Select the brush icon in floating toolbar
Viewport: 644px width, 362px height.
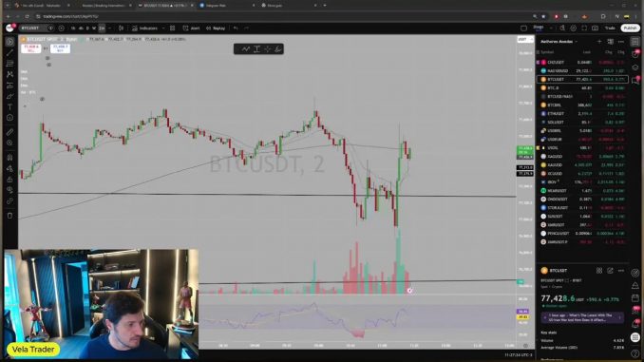coord(278,49)
